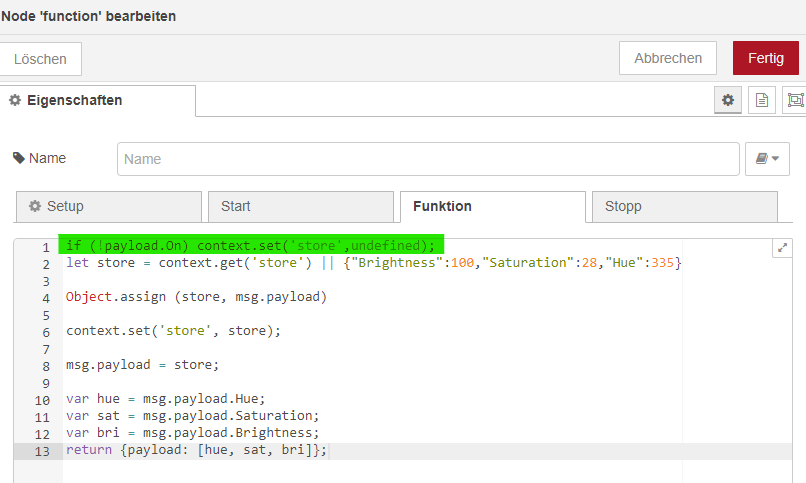Open node description document icon

pyautogui.click(x=762, y=100)
